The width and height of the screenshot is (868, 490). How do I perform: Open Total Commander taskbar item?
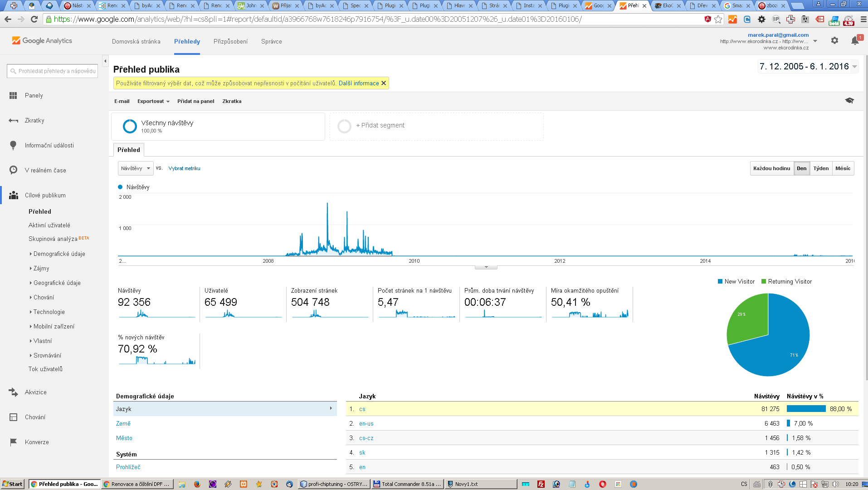[x=407, y=484]
